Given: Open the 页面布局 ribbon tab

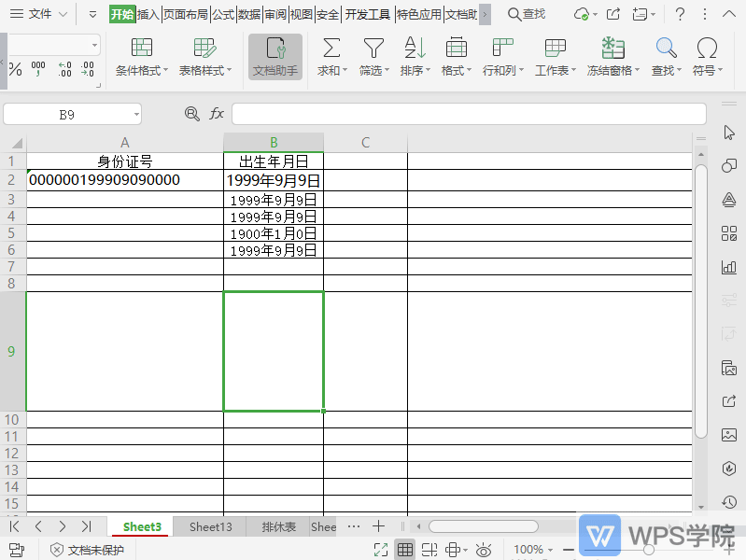Looking at the screenshot, I should pos(186,15).
